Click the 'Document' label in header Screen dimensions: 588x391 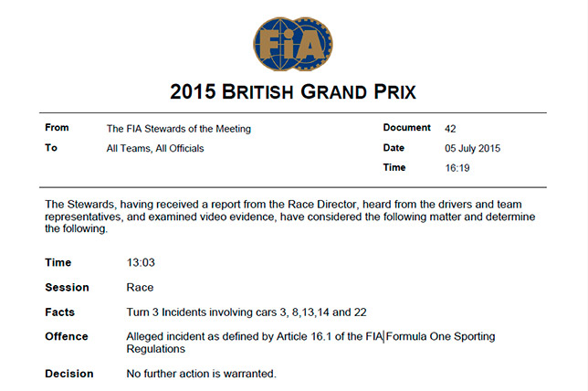pos(406,129)
